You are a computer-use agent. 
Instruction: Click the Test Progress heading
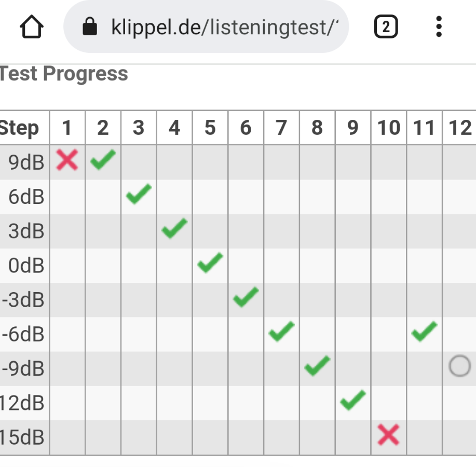tap(64, 74)
